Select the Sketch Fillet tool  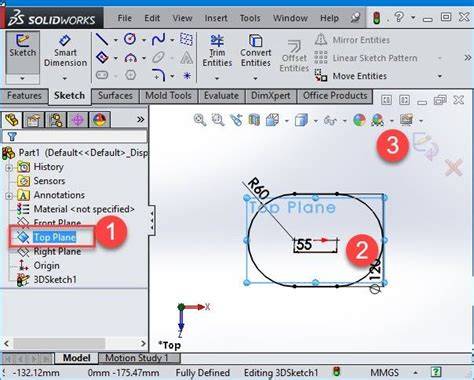pyautogui.click(x=158, y=75)
